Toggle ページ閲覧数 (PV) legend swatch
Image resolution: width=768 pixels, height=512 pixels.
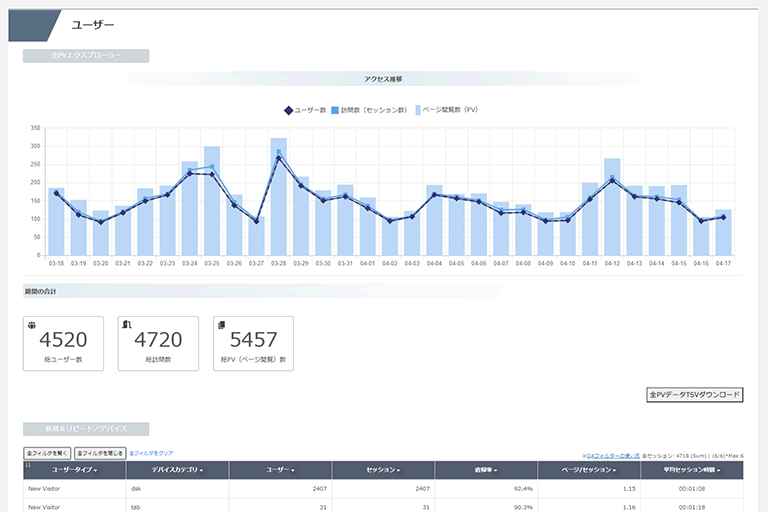pyautogui.click(x=418, y=110)
